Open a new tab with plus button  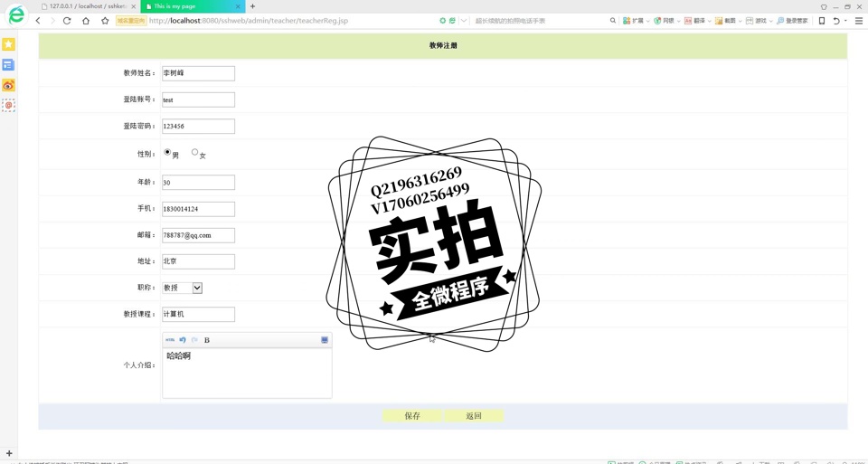tap(253, 6)
